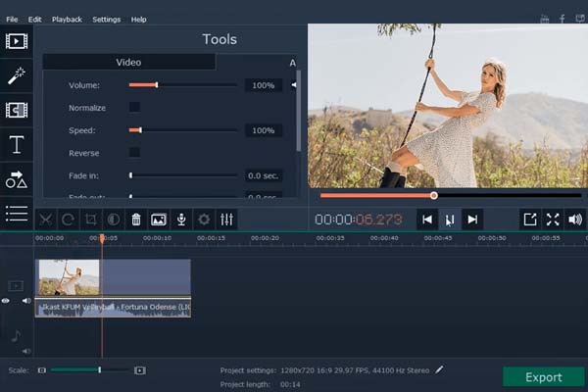This screenshot has width=588, height=392.
Task: Open the image overlay tool
Action: point(159,220)
